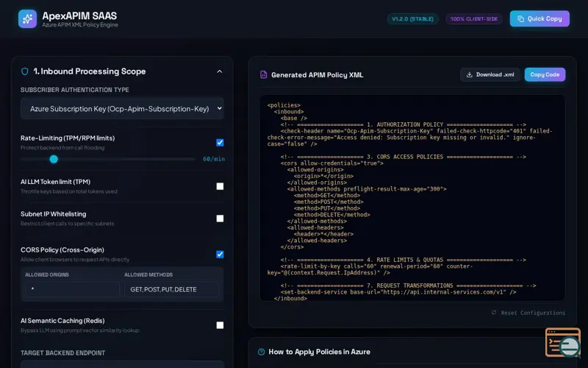Click the Copy Code button
588x368 pixels.
[x=545, y=75]
